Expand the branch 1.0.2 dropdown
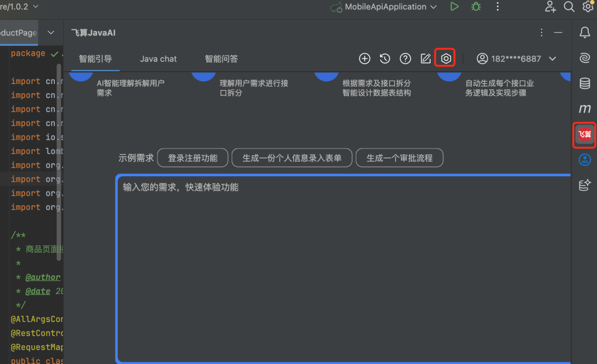597x364 pixels. 36,7
